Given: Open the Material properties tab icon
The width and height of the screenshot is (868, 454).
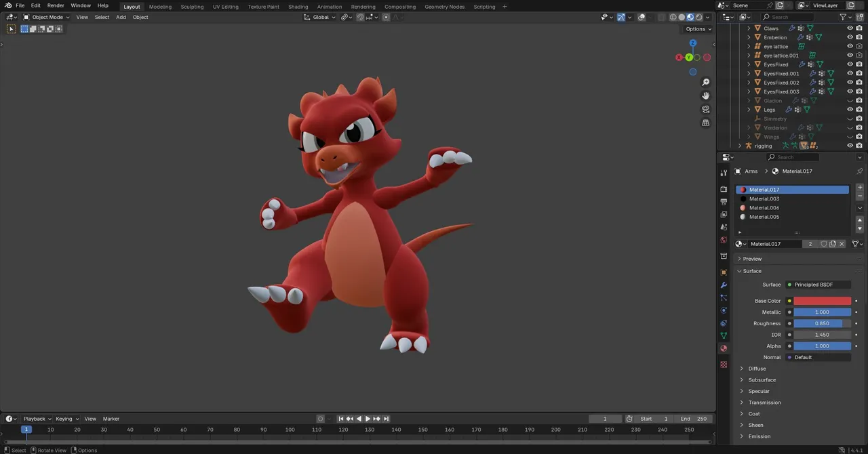Looking at the screenshot, I should point(724,348).
